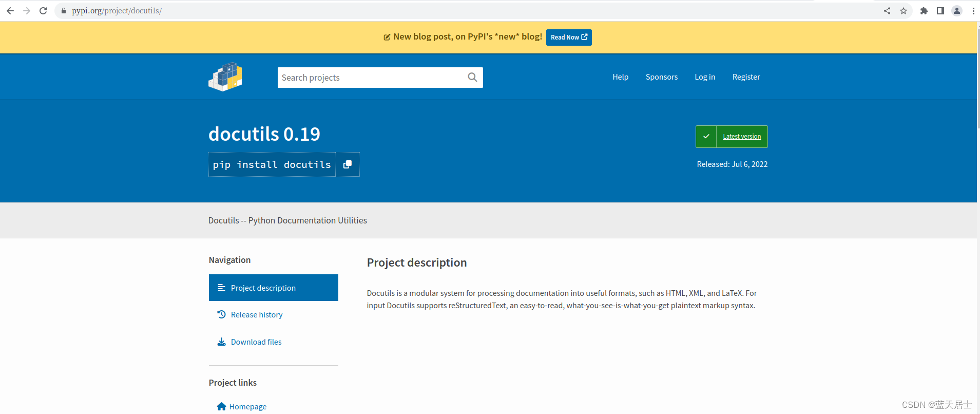Bookmark page with star icon
The image size is (980, 414).
904,11
